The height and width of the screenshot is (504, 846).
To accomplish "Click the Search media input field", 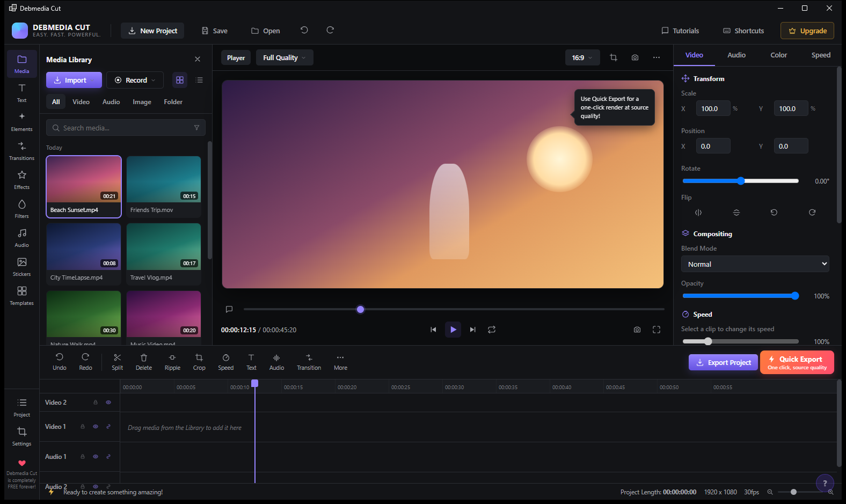I will coord(126,128).
